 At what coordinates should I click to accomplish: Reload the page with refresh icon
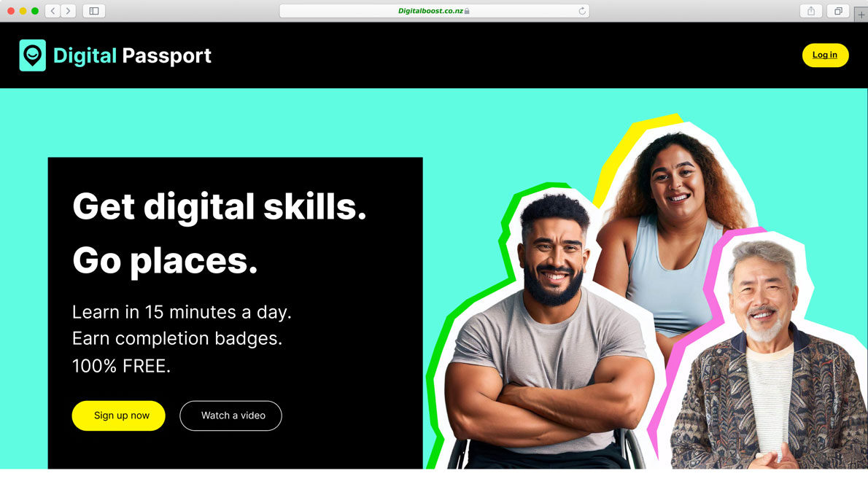tap(582, 11)
